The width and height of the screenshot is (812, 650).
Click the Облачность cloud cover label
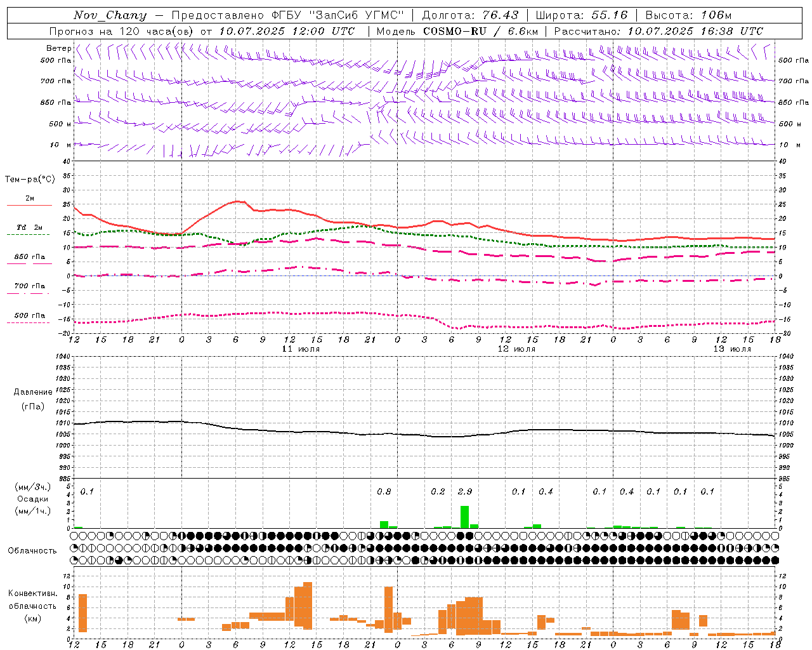point(32,550)
